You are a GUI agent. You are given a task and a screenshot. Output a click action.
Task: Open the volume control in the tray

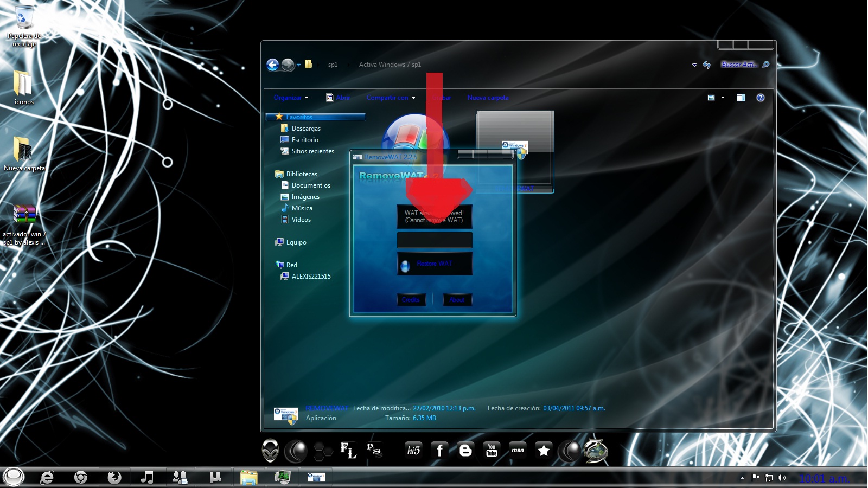pos(782,478)
